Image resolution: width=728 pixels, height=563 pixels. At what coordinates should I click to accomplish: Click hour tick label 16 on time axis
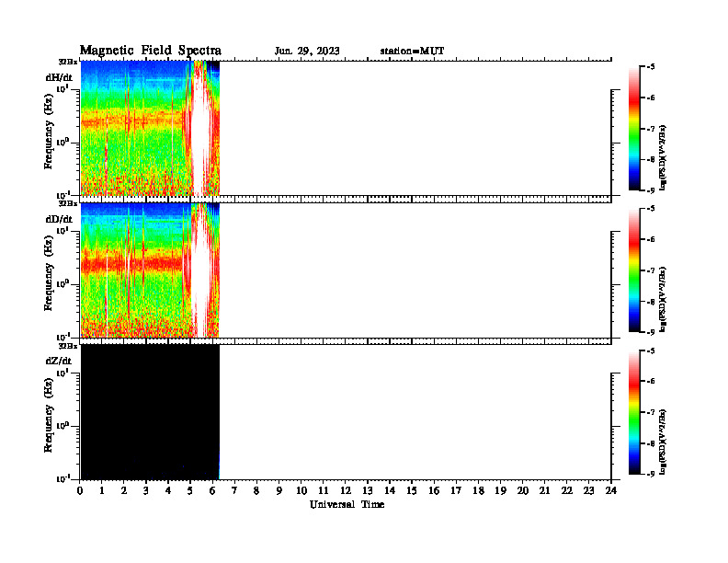[x=434, y=490]
